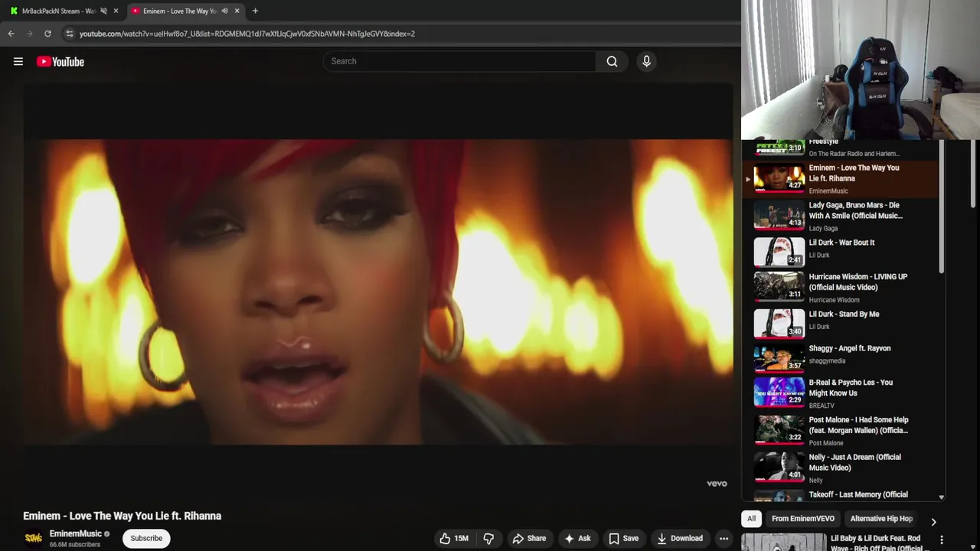The width and height of the screenshot is (980, 551).
Task: Mute audio icon on Eminem tab
Action: pos(224,11)
